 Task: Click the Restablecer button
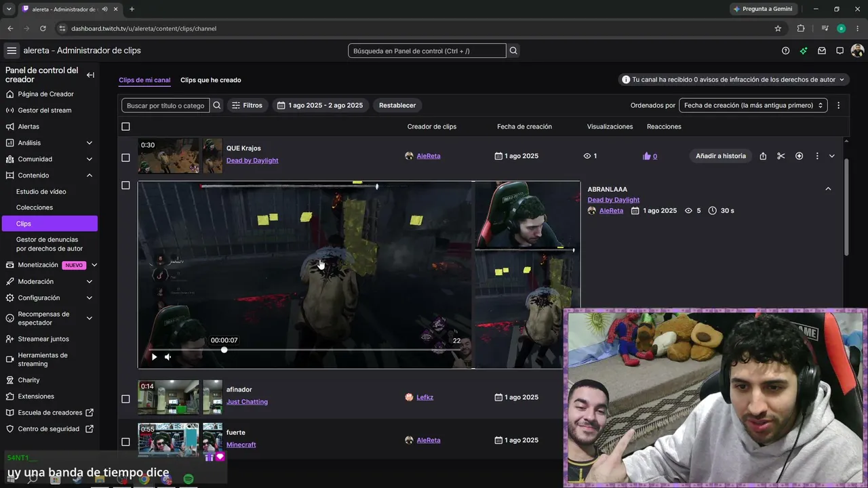[397, 105]
